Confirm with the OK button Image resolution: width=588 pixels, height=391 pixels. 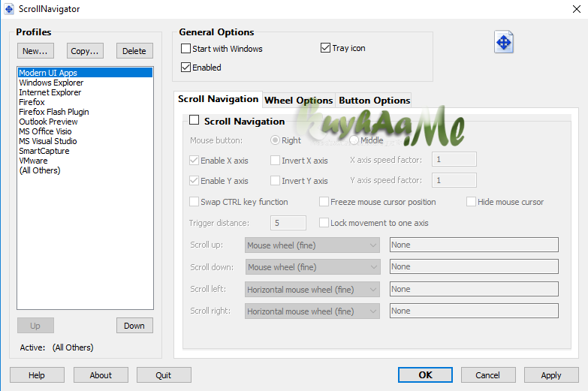(425, 375)
